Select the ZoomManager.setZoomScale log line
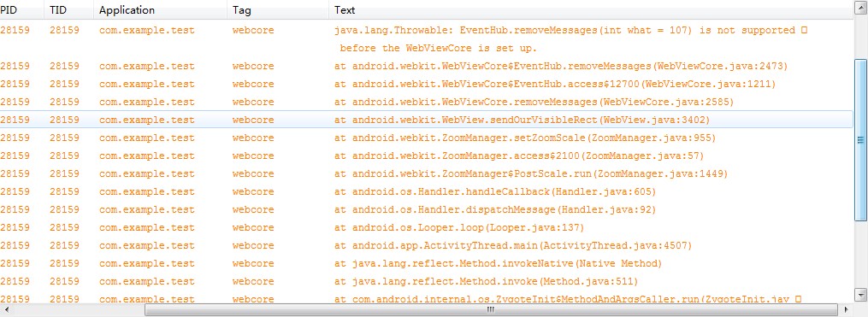Image resolution: width=868 pixels, height=317 pixels. click(x=426, y=138)
